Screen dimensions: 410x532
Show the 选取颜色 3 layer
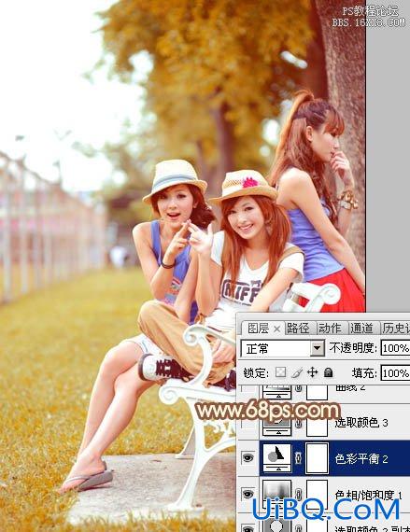tap(248, 423)
